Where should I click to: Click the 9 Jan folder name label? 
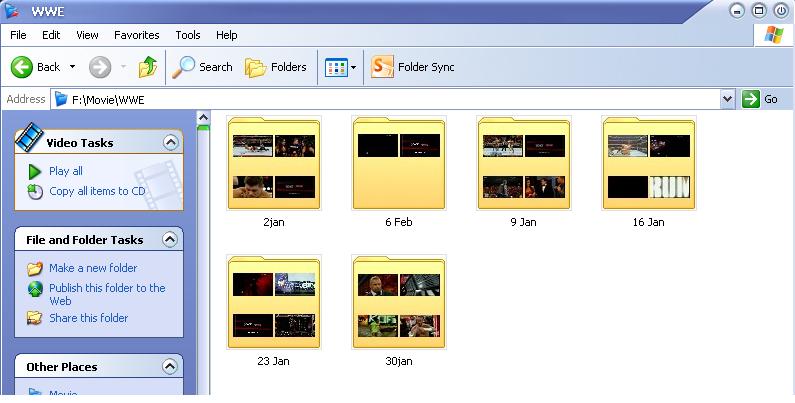click(524, 222)
